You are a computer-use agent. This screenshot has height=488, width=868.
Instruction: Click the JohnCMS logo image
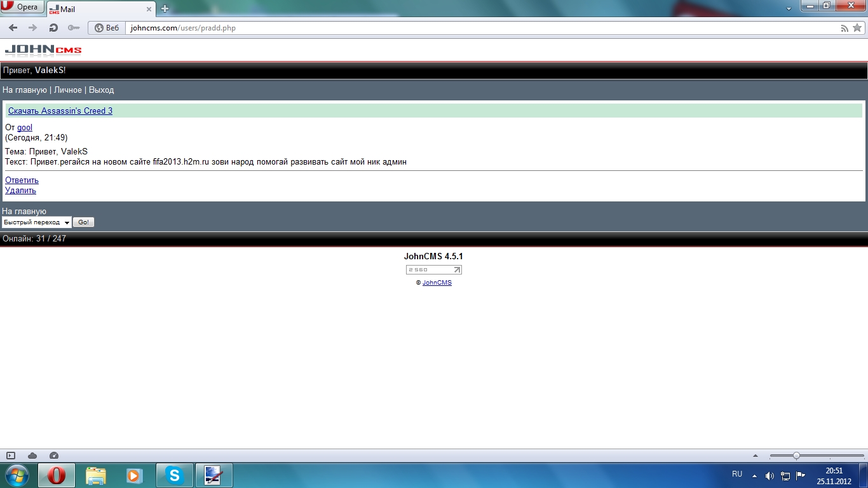point(43,50)
